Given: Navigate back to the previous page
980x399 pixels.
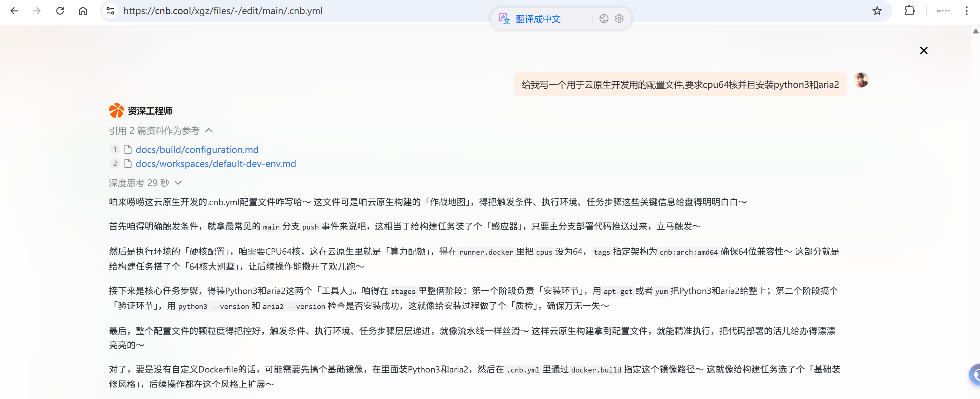Looking at the screenshot, I should click(x=14, y=11).
